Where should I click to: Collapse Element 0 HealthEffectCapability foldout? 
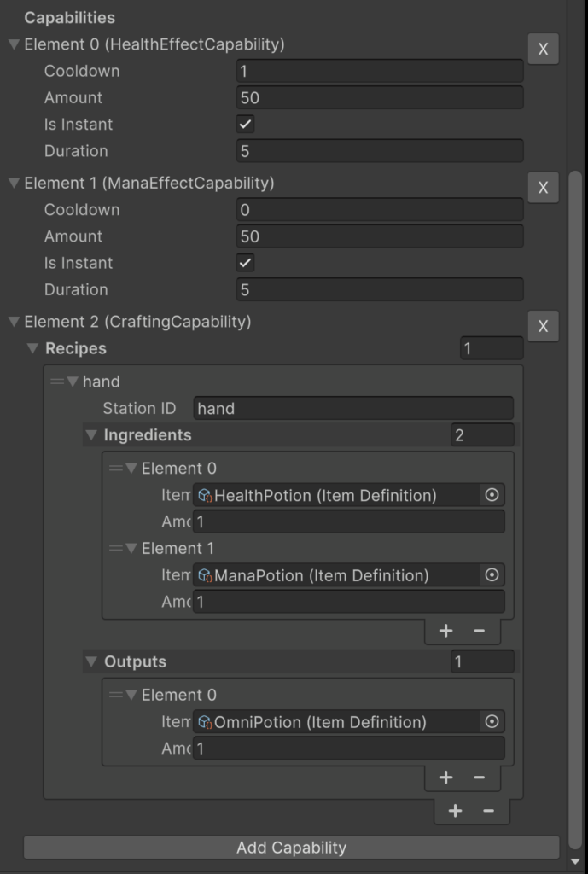14,44
